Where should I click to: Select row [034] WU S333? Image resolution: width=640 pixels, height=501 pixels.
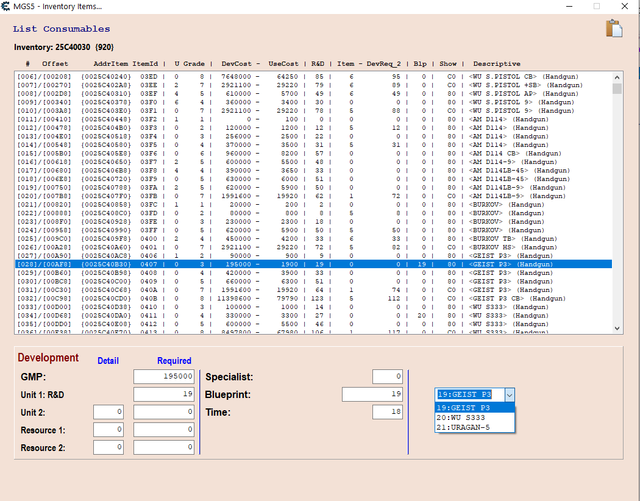pos(313,316)
